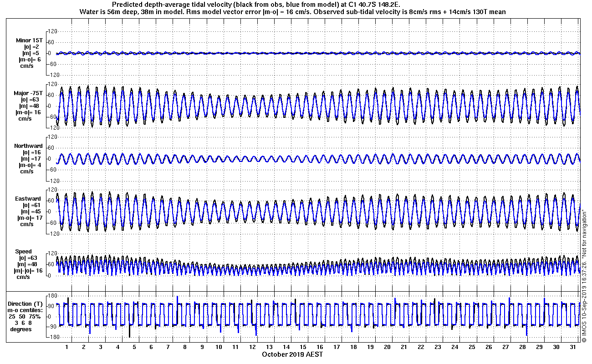The image size is (592, 364).
Task: Click the '3 6 8' centile values
Action: pyautogui.click(x=23, y=323)
